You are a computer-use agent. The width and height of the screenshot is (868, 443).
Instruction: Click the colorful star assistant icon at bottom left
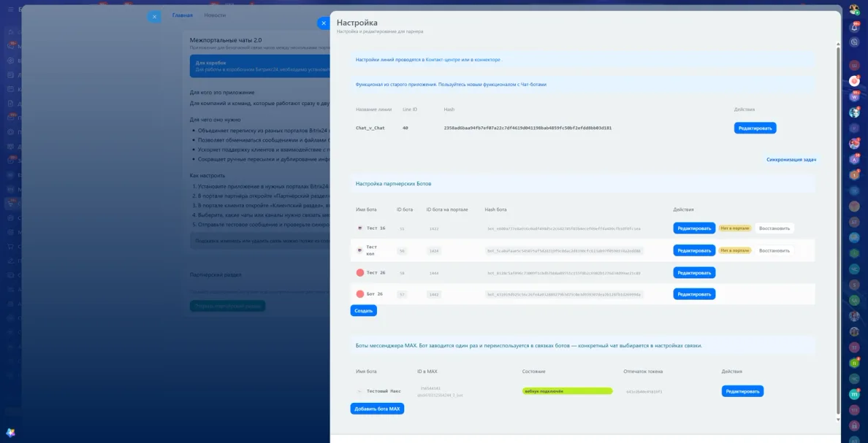[10, 433]
